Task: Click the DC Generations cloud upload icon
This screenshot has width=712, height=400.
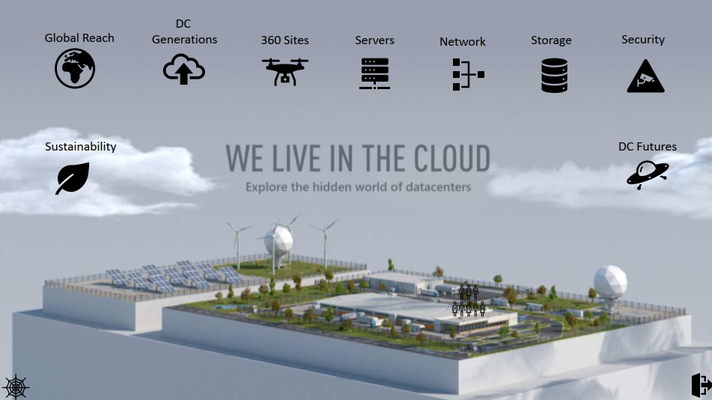Action: coord(184,69)
